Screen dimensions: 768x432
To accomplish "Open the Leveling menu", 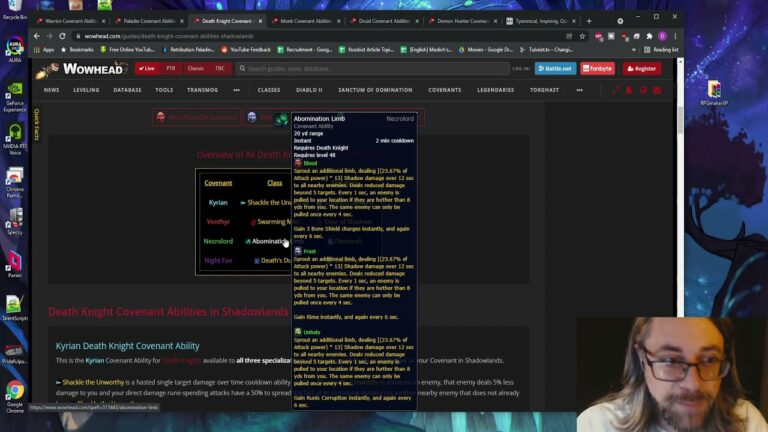I will [86, 90].
